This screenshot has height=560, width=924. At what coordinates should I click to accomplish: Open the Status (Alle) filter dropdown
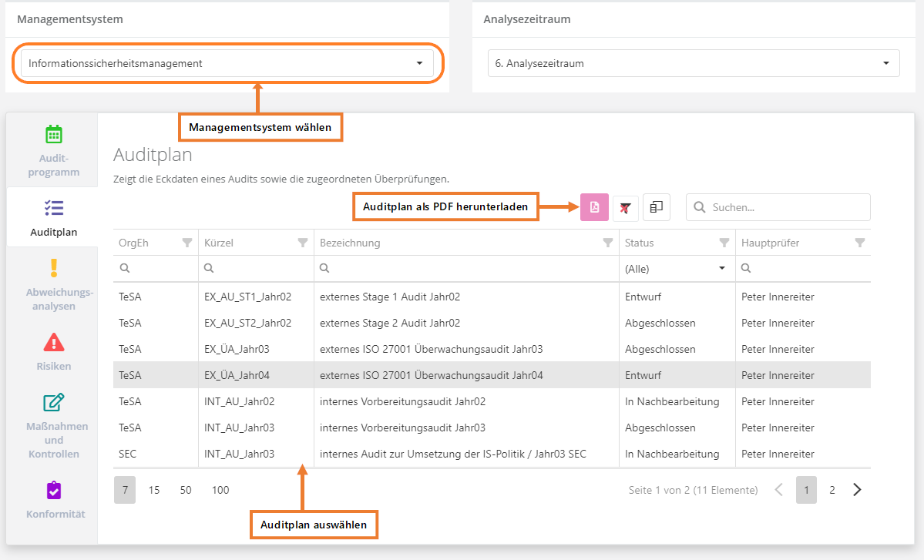[676, 269]
